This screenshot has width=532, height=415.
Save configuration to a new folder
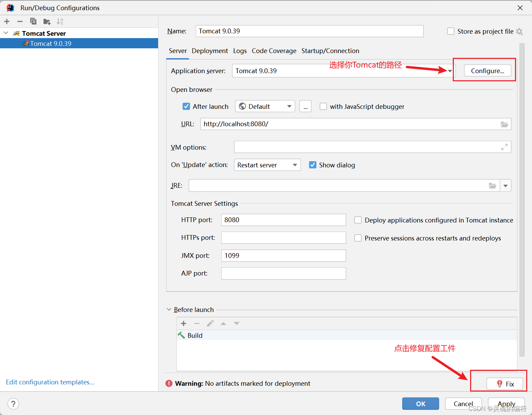tap(47, 22)
